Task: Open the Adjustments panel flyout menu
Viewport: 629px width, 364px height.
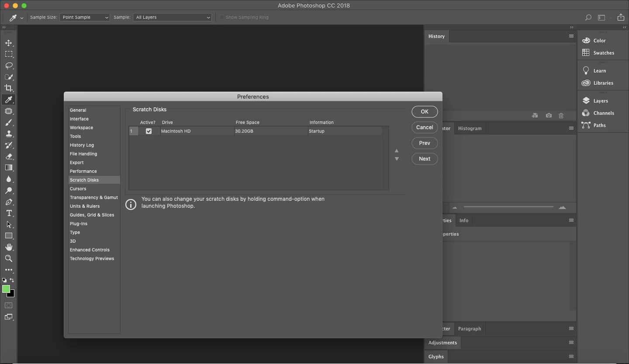Action: [571, 343]
